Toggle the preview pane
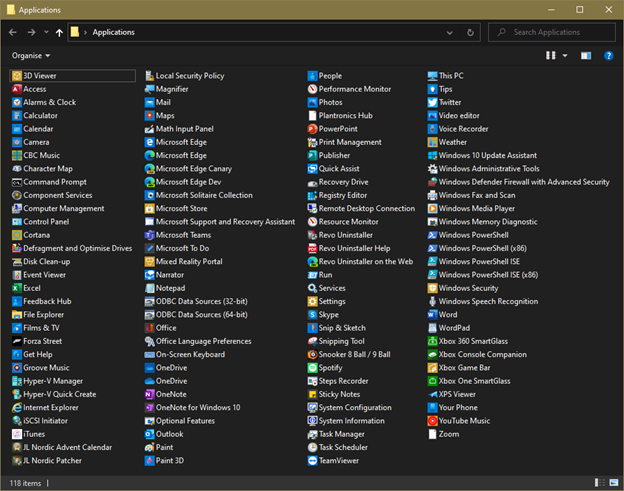 click(586, 56)
